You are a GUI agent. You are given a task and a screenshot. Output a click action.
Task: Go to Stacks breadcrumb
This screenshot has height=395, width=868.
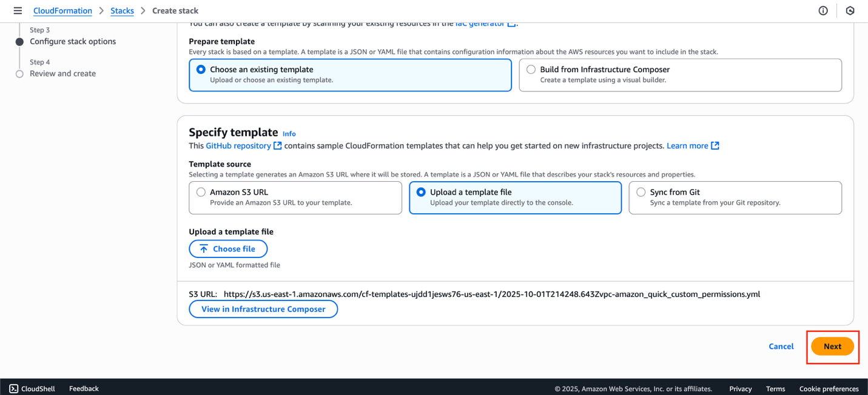[122, 11]
